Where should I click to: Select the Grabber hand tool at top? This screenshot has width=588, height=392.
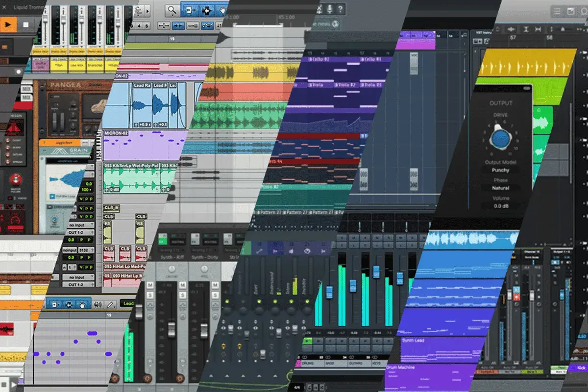click(x=222, y=9)
